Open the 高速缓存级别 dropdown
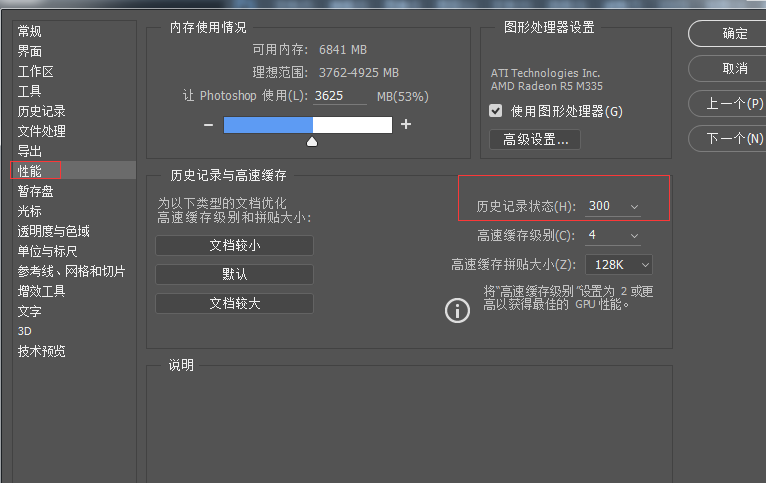Image resolution: width=766 pixels, height=483 pixels. [613, 235]
